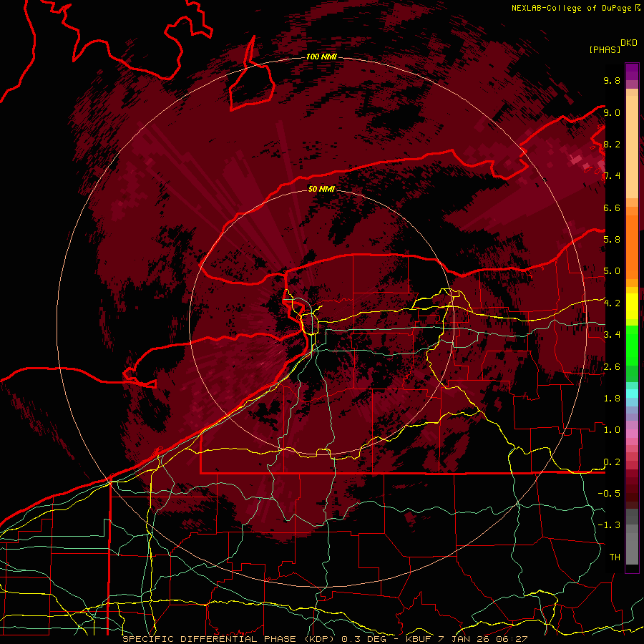Click the yellow segment of the color bar

coord(632,306)
